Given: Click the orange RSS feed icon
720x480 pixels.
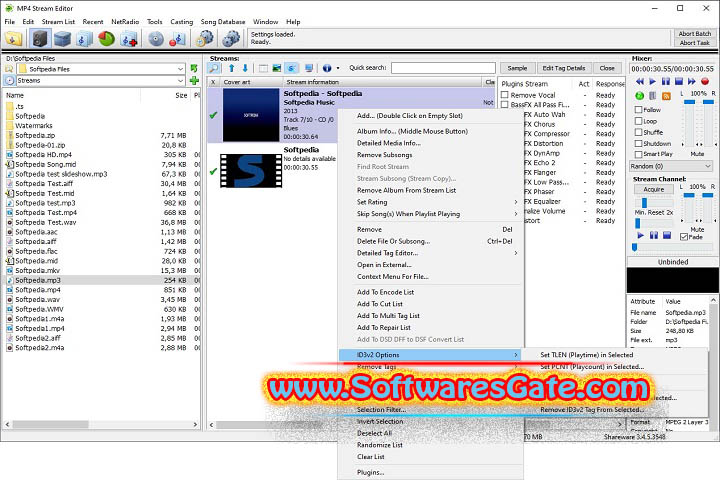Looking at the screenshot, I should pos(666,96).
